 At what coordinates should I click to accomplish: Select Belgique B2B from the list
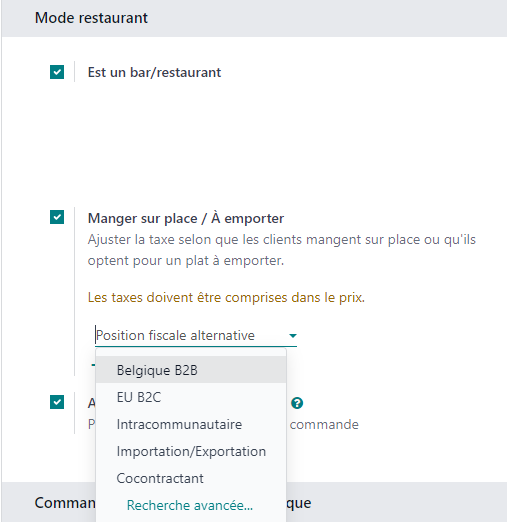pos(191,370)
